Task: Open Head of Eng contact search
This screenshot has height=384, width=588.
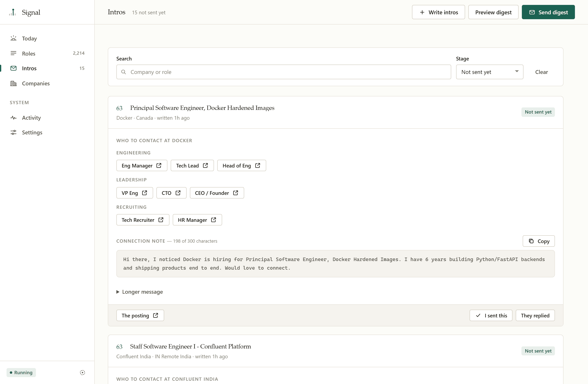Action: 242,166
